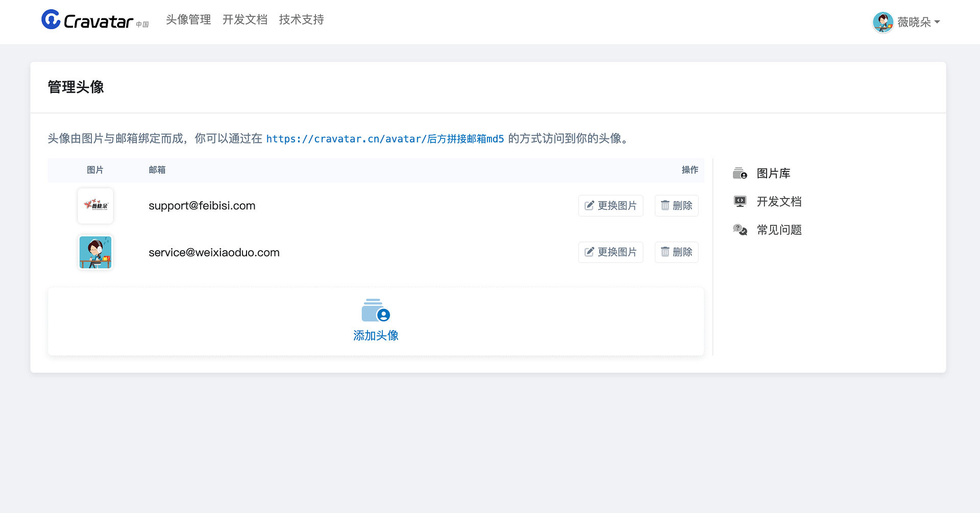Image resolution: width=980 pixels, height=513 pixels.
Task: Click edit icon for service@weixiaoduo.com row
Action: (590, 252)
